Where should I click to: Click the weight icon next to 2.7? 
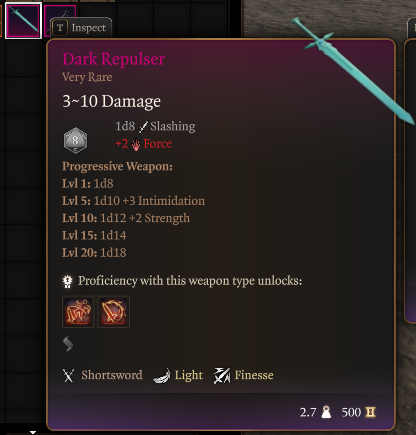326,412
